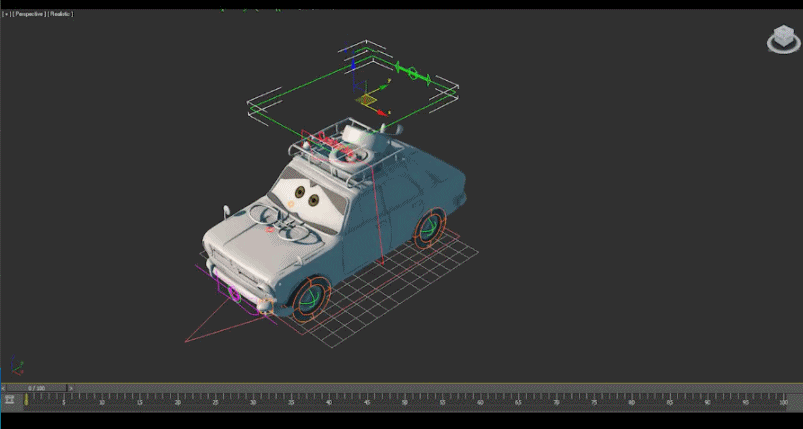This screenshot has height=429, width=803.
Task: Click the 0 / 100 time slider handle
Action: 36,388
